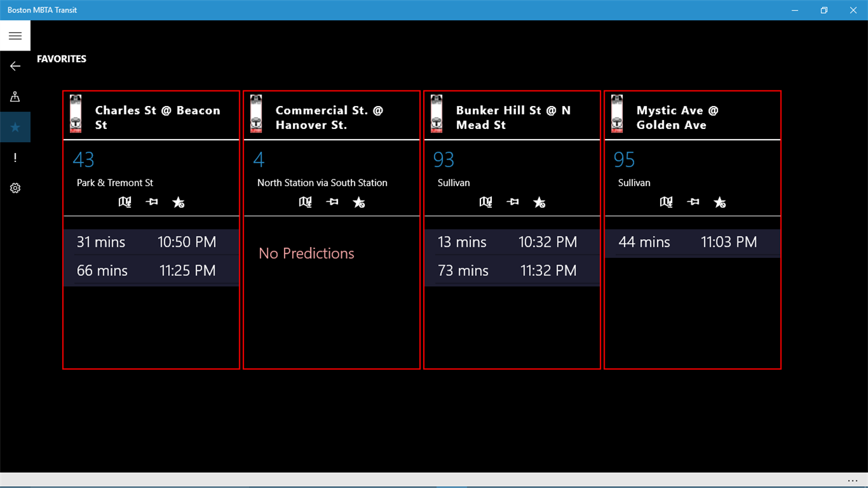The height and width of the screenshot is (488, 868).
Task: Select Commercial St. @ Hanover St. heading
Action: [329, 117]
